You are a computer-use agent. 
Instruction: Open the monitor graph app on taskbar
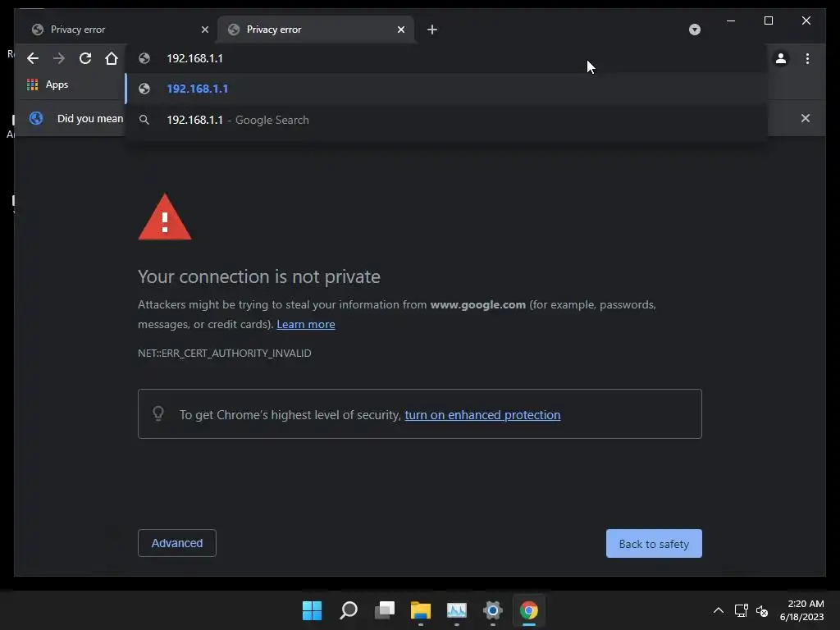[456, 610]
